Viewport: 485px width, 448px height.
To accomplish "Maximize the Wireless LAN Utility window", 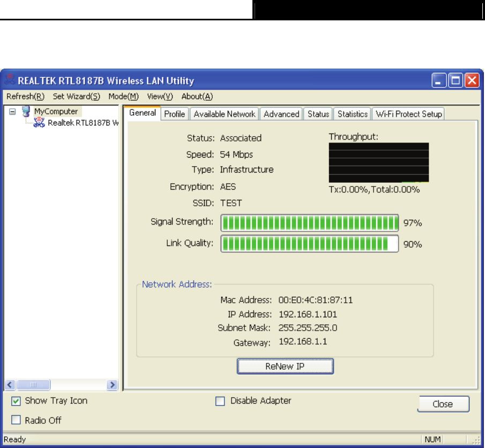I will (456, 80).
